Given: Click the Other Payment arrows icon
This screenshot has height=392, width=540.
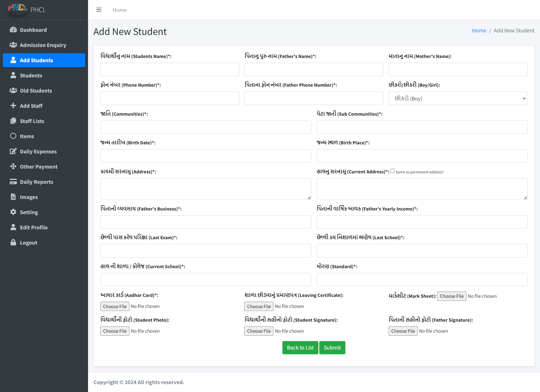Looking at the screenshot, I should click(x=13, y=167).
